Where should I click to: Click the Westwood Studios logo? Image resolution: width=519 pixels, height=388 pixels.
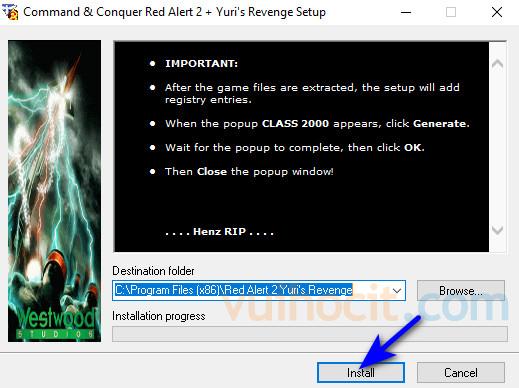[55, 322]
